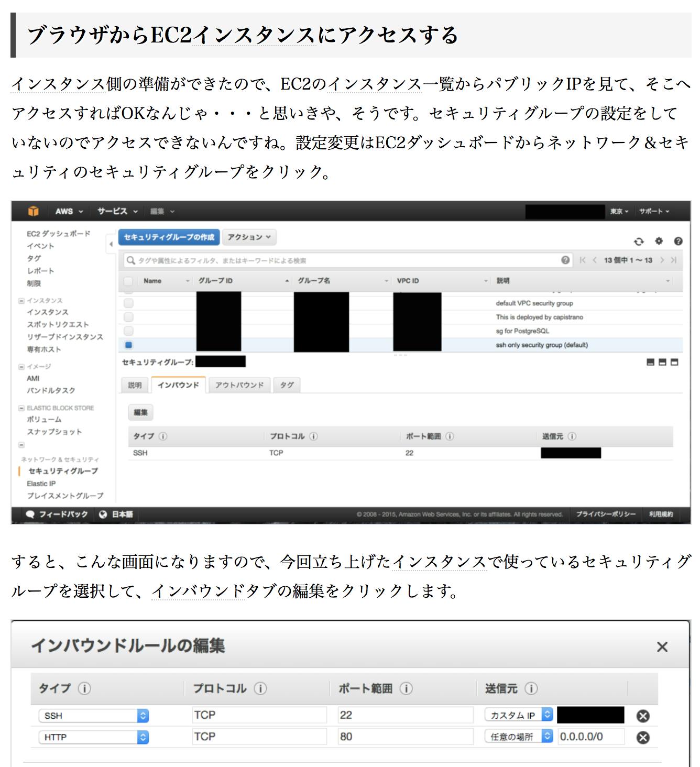Collapse the イメージ sidebar section
Viewport: 700px width, 767px height.
point(21,367)
